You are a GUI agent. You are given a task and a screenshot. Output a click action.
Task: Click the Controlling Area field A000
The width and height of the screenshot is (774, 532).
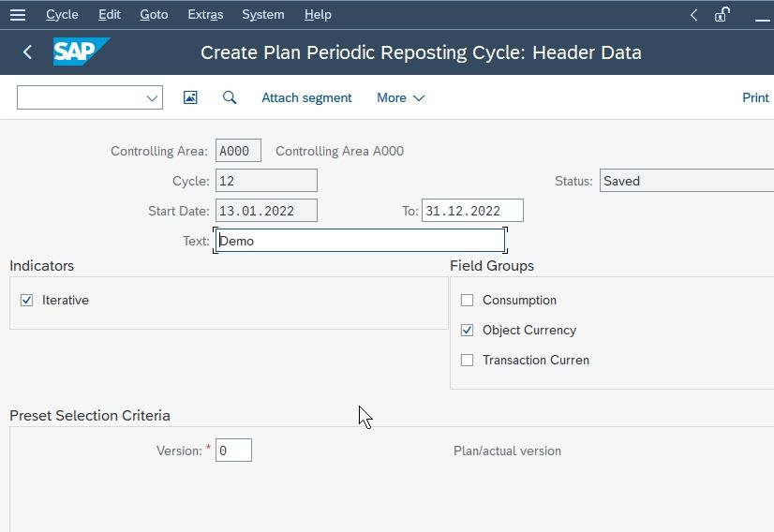(238, 151)
